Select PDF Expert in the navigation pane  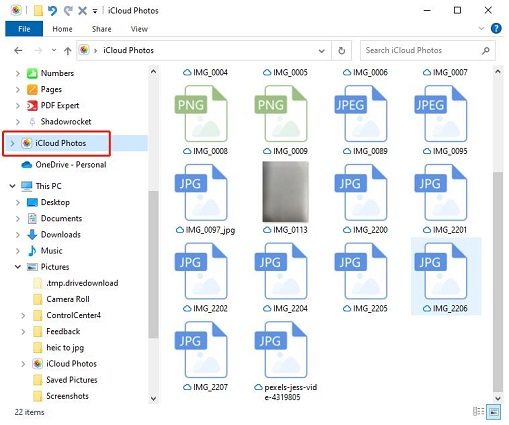click(x=60, y=105)
